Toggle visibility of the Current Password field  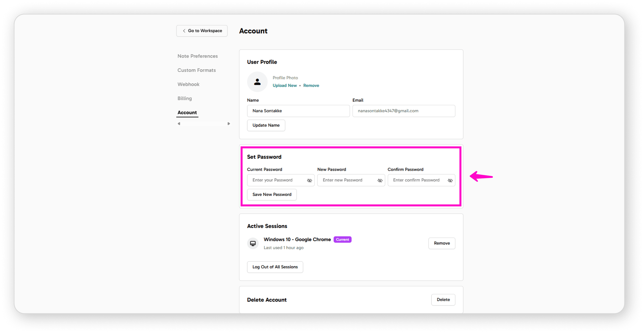point(309,180)
